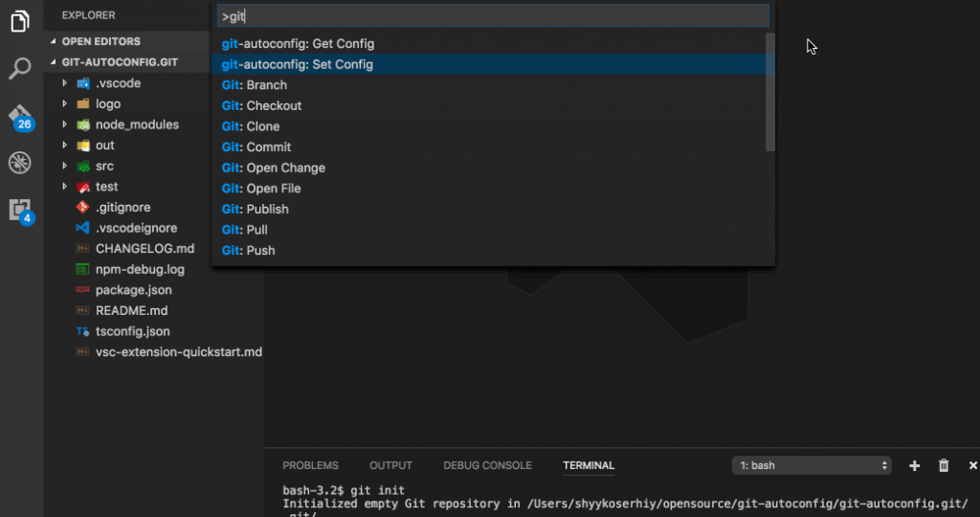Choose the 'Git: Branch' command

489,85
